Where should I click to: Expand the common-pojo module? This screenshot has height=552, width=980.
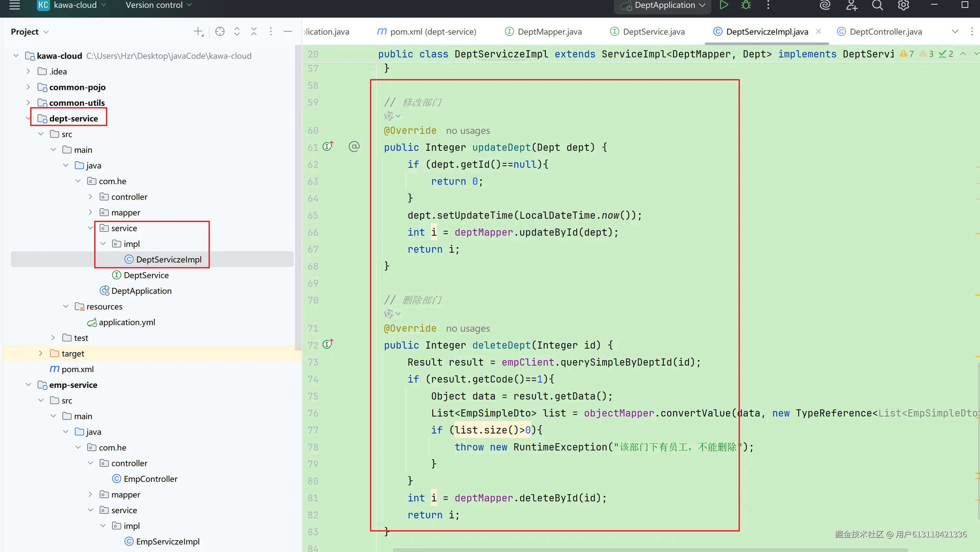(28, 87)
